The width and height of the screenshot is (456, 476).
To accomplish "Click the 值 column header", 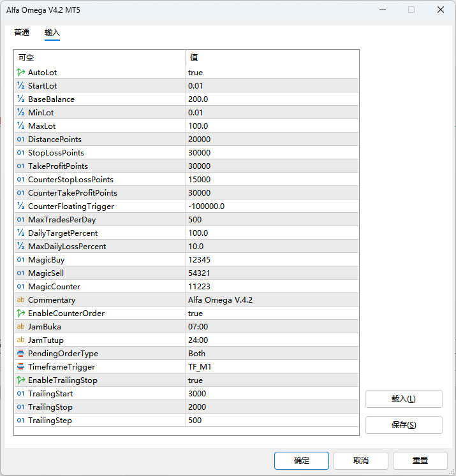I will pyautogui.click(x=272, y=57).
